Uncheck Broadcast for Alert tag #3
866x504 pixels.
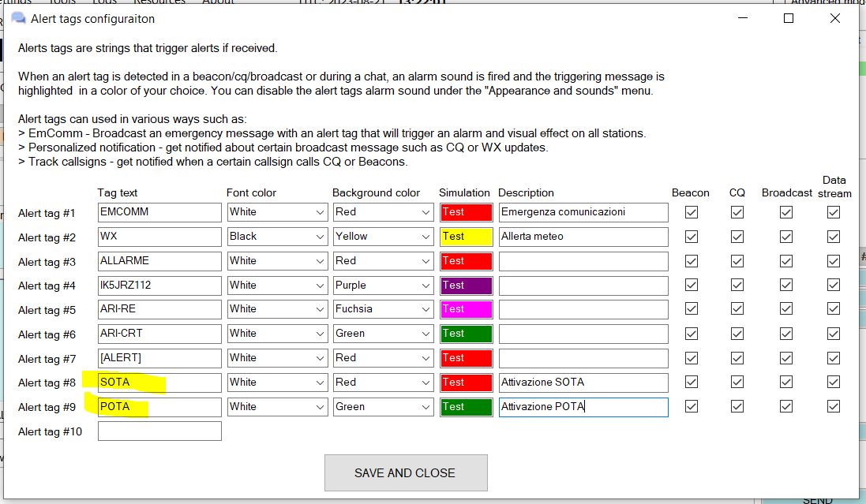pyautogui.click(x=786, y=261)
